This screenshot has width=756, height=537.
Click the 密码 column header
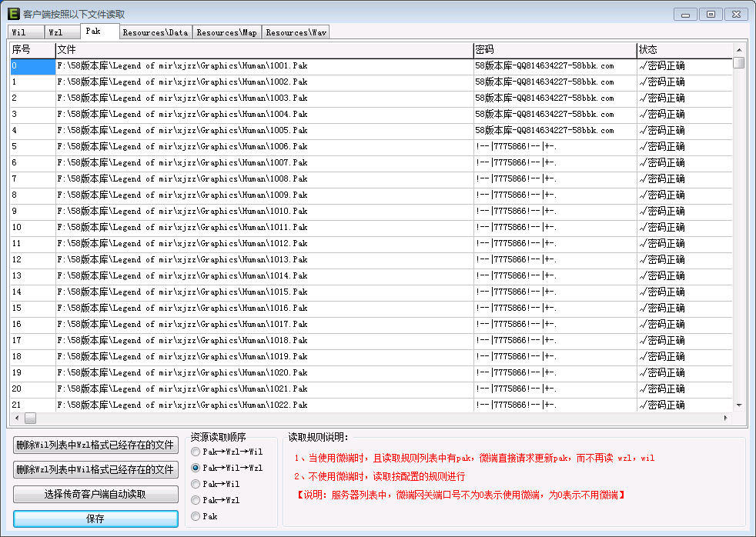[554, 49]
